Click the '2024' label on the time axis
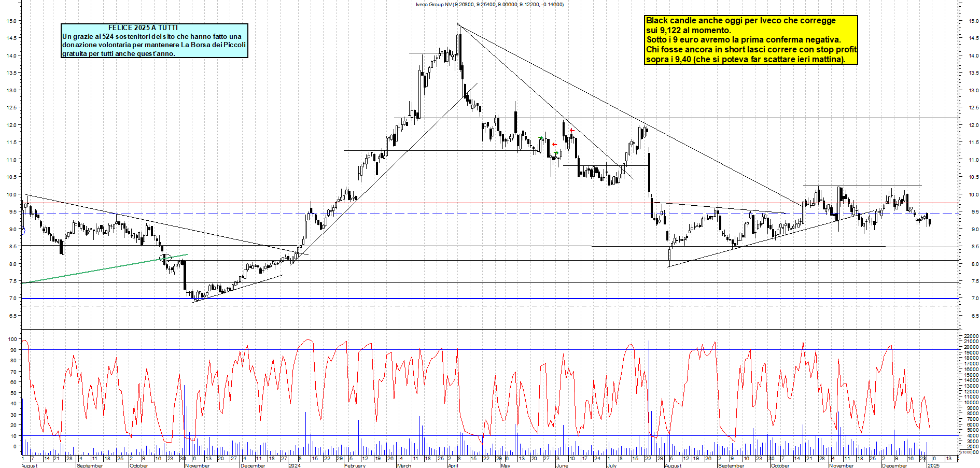980x468 pixels. pyautogui.click(x=295, y=465)
